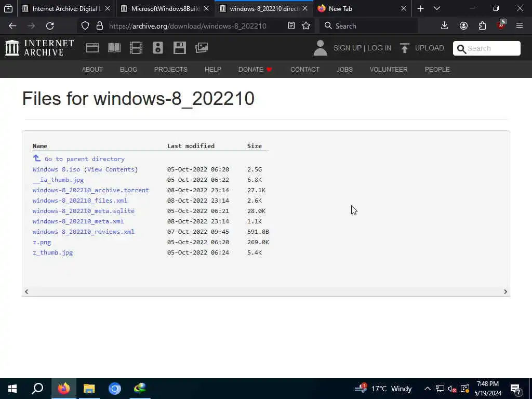Switch to Internet Archive: Digital Library tab
Viewport: 532px width, 399px height.
pos(66,9)
